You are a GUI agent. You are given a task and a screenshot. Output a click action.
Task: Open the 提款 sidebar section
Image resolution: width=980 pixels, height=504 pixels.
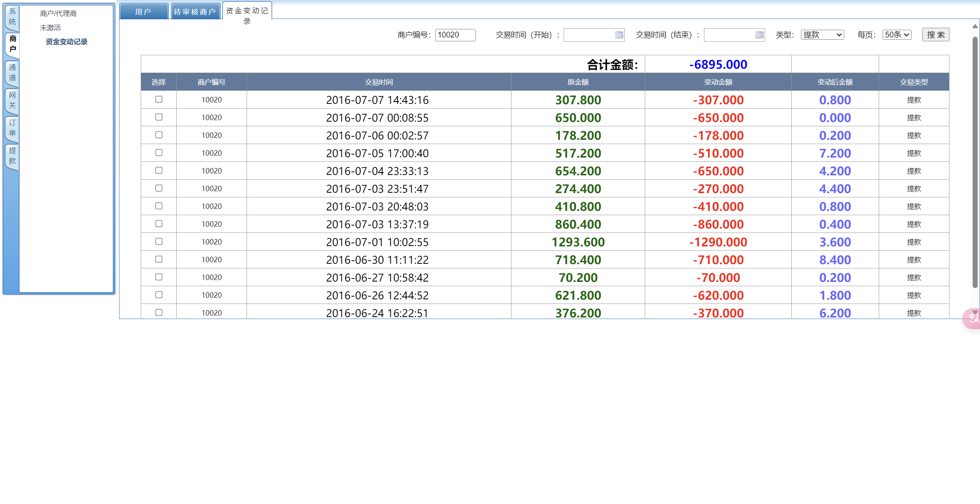pos(12,156)
